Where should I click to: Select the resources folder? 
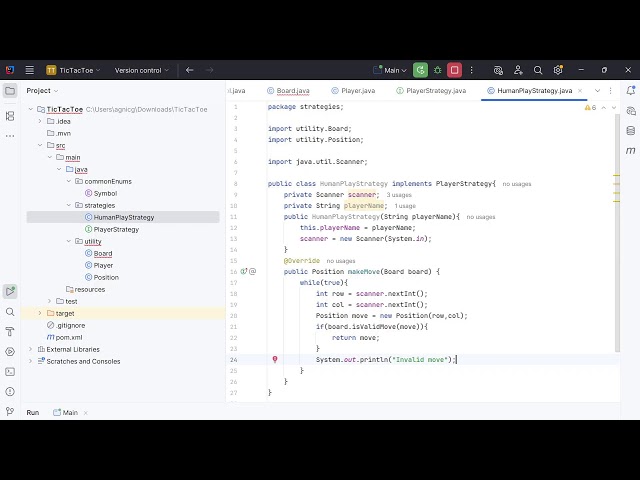click(85, 289)
